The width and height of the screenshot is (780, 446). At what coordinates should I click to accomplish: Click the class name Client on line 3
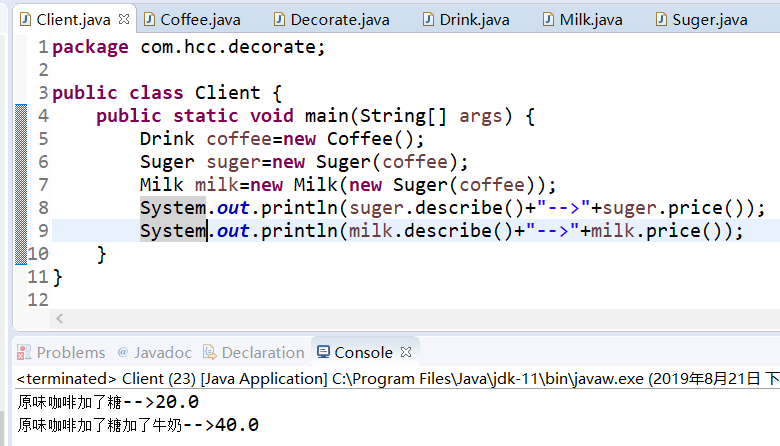click(x=227, y=93)
